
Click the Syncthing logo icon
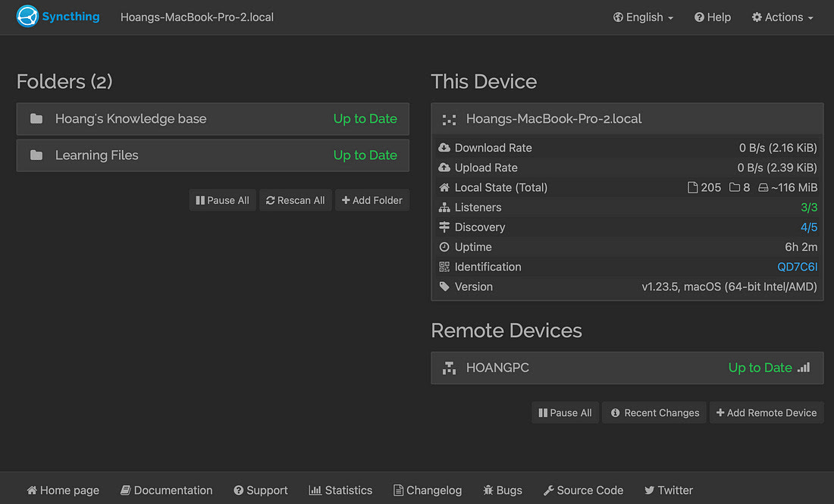click(x=27, y=16)
